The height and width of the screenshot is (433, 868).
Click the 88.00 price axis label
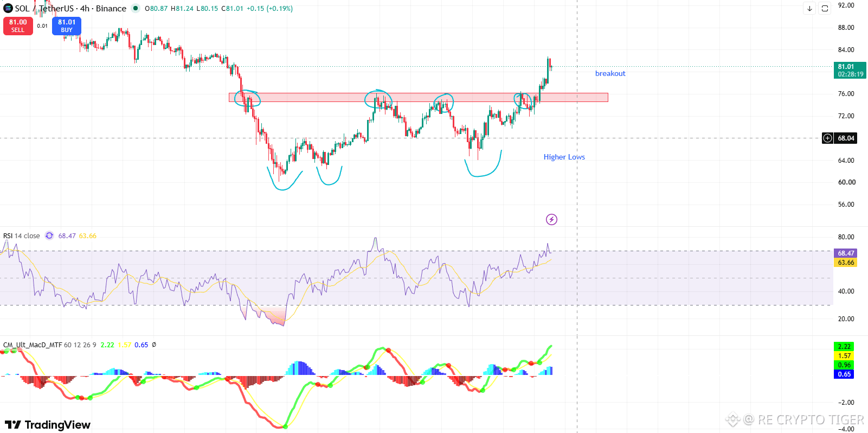(846, 28)
